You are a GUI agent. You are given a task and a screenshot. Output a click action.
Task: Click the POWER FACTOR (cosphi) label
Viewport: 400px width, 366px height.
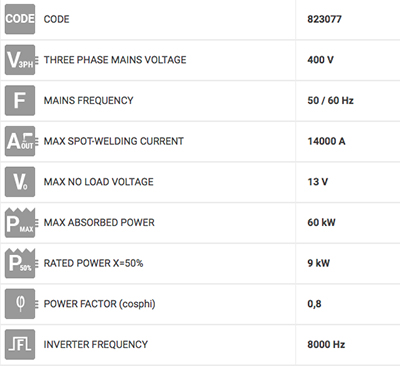tap(99, 304)
